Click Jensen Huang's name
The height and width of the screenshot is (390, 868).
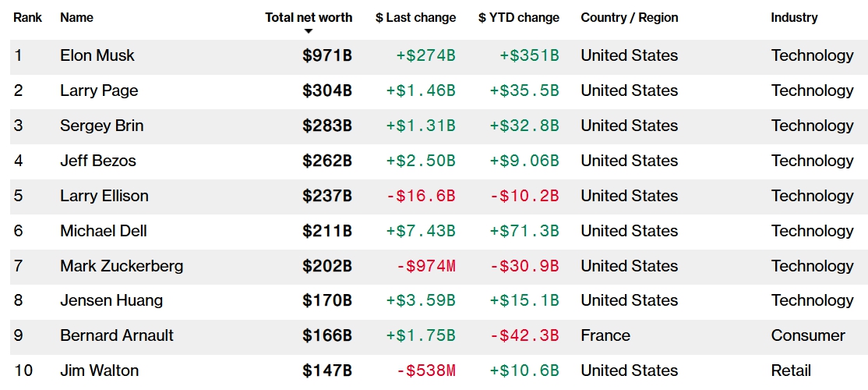point(112,301)
